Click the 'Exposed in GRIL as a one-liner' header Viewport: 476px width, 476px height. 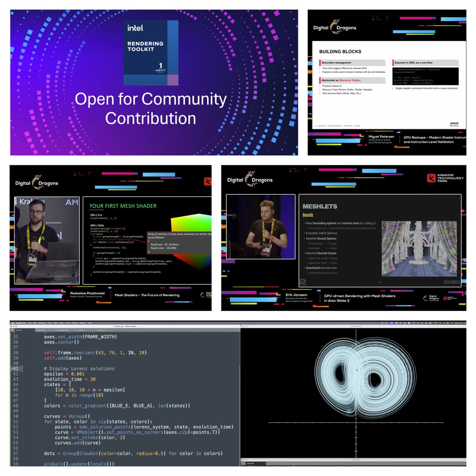tap(425, 63)
